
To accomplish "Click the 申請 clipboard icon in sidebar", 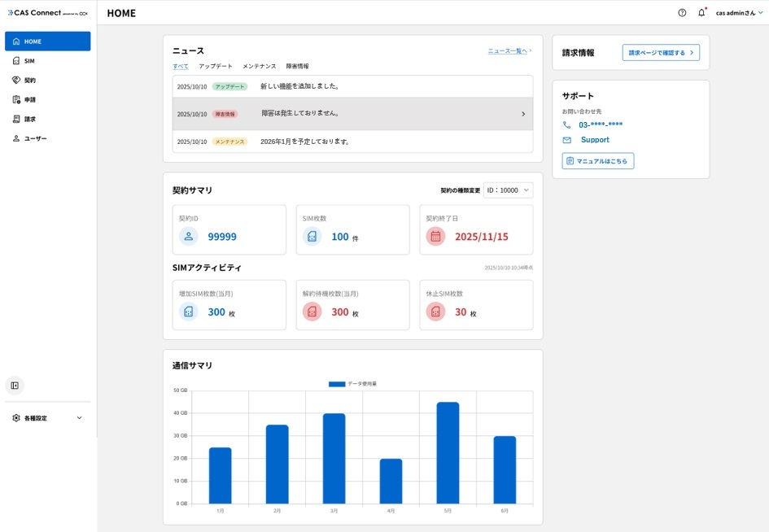I will (x=16, y=100).
